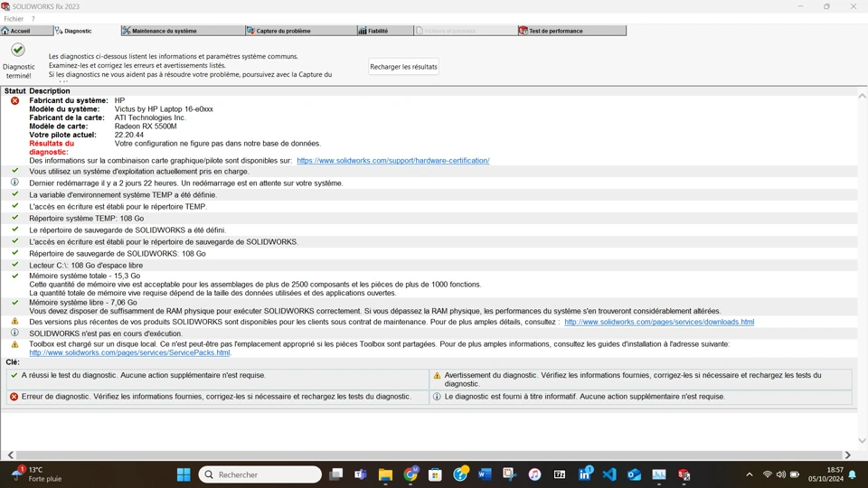Open the Test de performance tab

click(x=571, y=31)
